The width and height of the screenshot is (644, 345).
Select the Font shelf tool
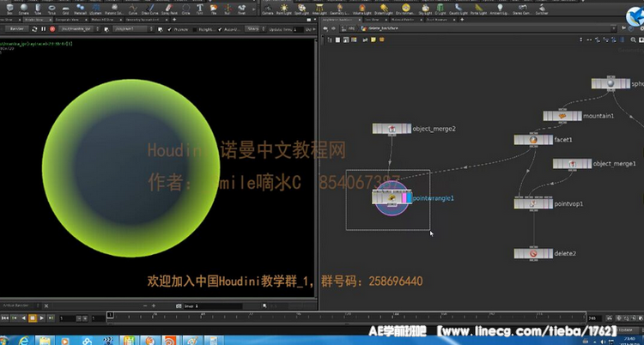(199, 9)
